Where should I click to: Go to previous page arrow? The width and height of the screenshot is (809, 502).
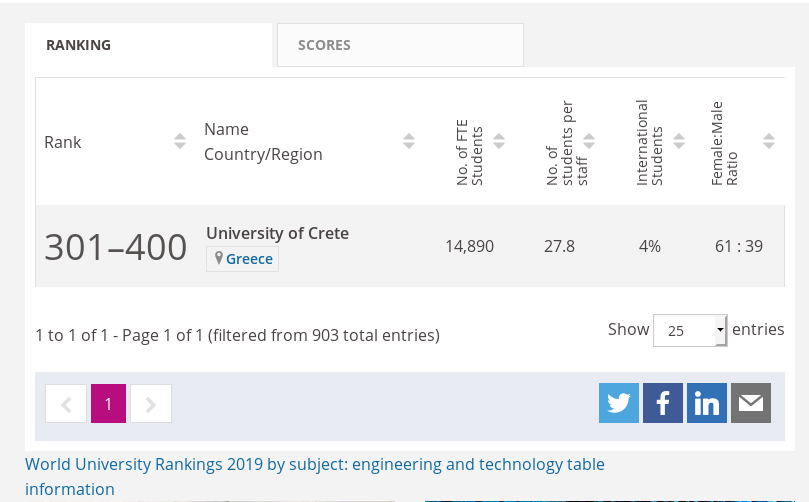66,403
